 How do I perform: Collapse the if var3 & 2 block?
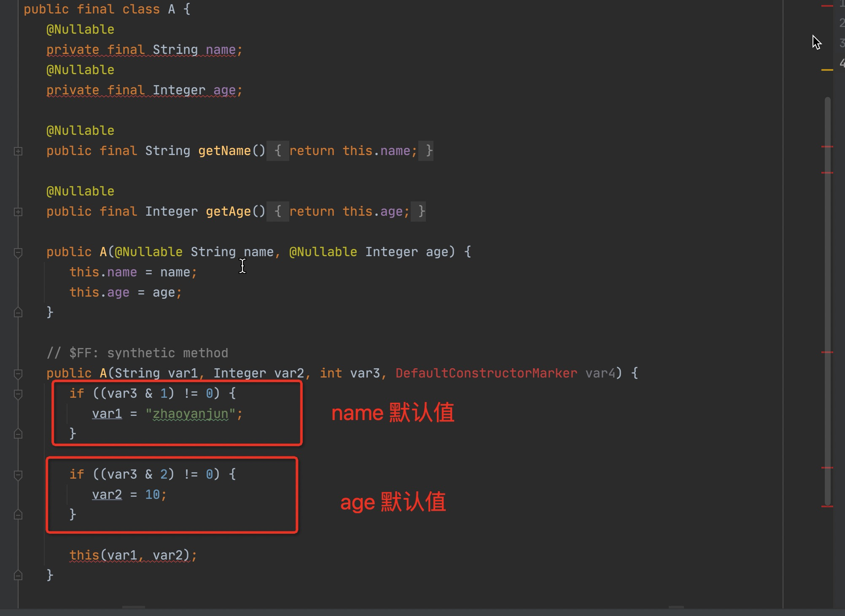tap(18, 475)
